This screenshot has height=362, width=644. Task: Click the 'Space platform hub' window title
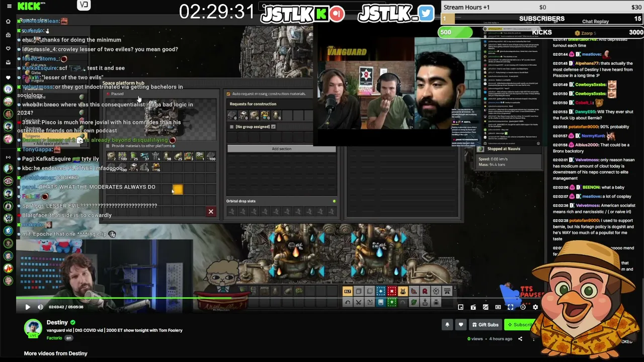click(x=123, y=83)
